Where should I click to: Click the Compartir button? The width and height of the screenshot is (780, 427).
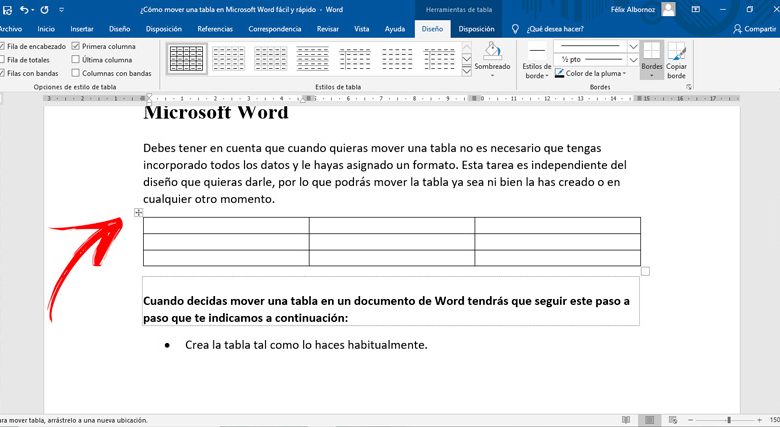[755, 29]
